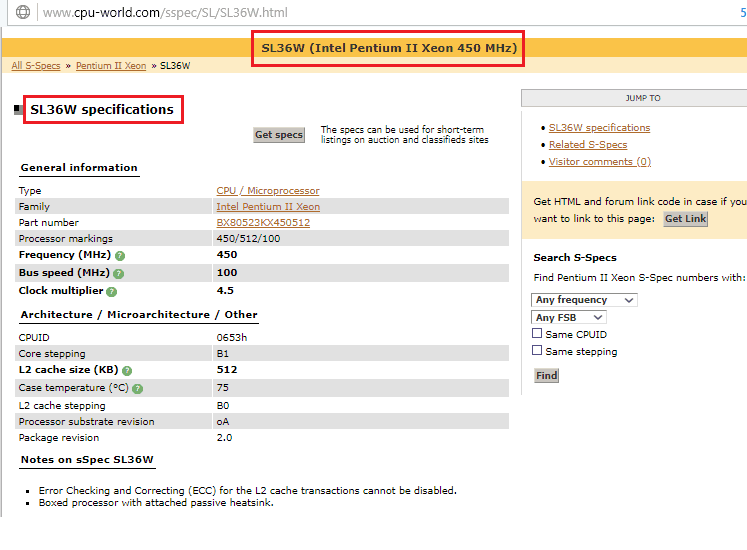Select the L2 cache size value 512
This screenshot has width=747, height=550.
tap(227, 370)
